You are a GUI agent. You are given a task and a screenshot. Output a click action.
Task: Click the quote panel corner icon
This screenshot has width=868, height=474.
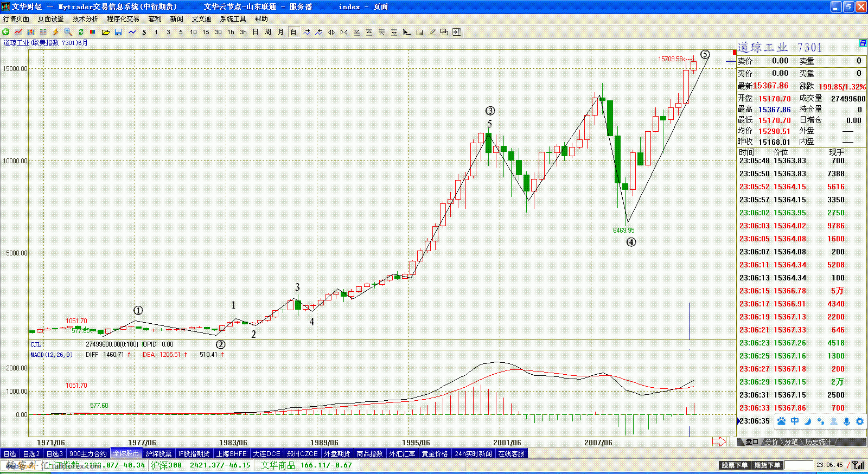(863, 43)
